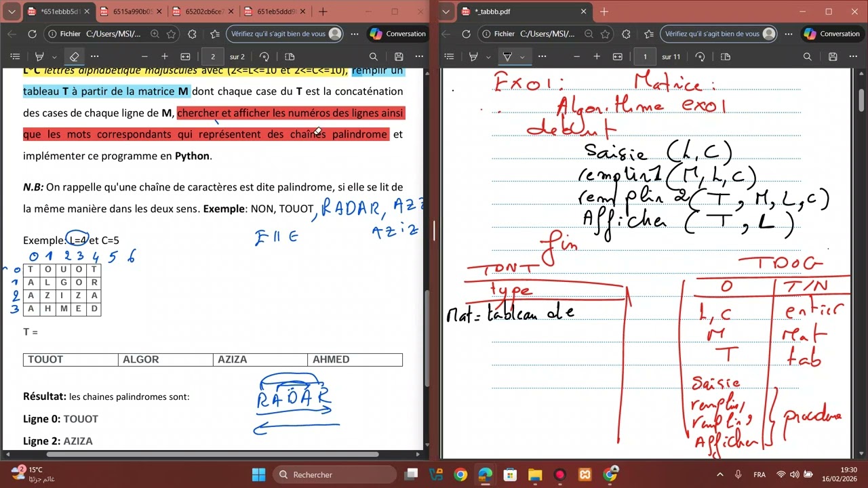Open Copilot Conversation in the left window

click(398, 34)
